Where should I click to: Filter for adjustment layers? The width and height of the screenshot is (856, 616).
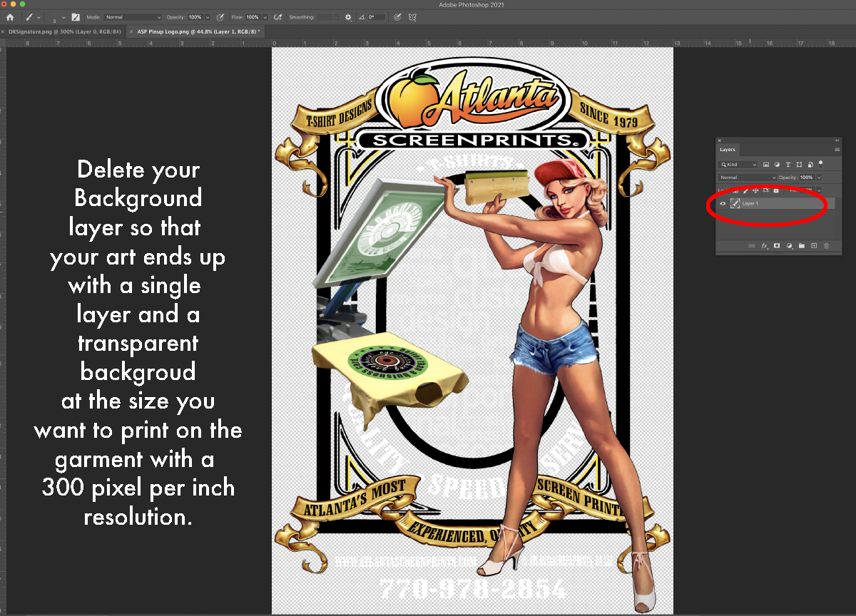(x=778, y=165)
